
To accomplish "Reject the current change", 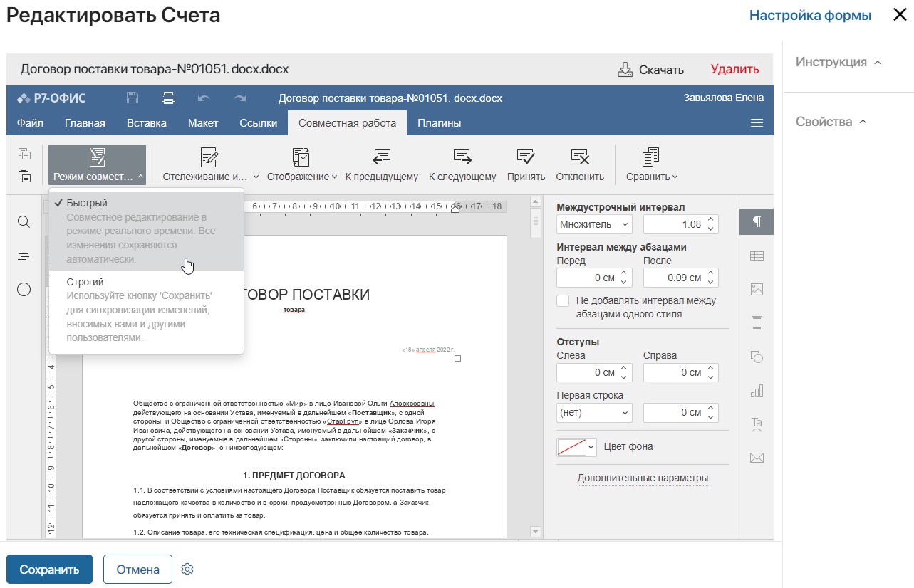I will coord(580,165).
